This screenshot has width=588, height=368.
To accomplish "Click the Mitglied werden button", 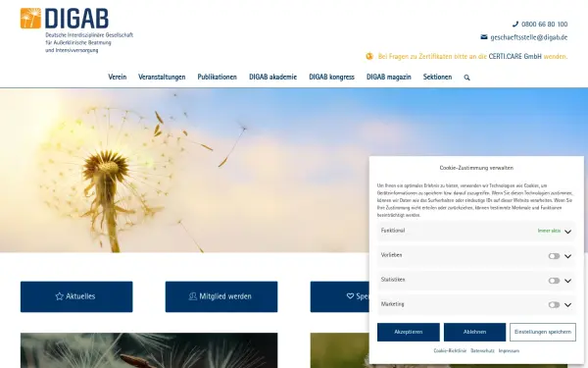I will coord(221,296).
